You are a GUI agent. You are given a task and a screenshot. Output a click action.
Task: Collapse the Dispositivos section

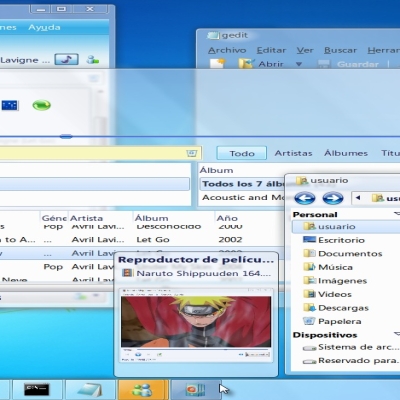pyautogui.click(x=397, y=334)
